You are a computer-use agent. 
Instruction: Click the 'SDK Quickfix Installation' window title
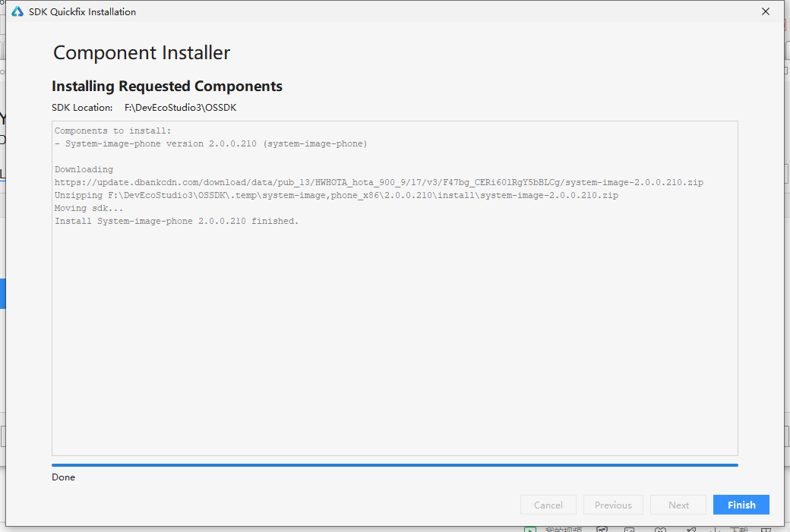[82, 11]
